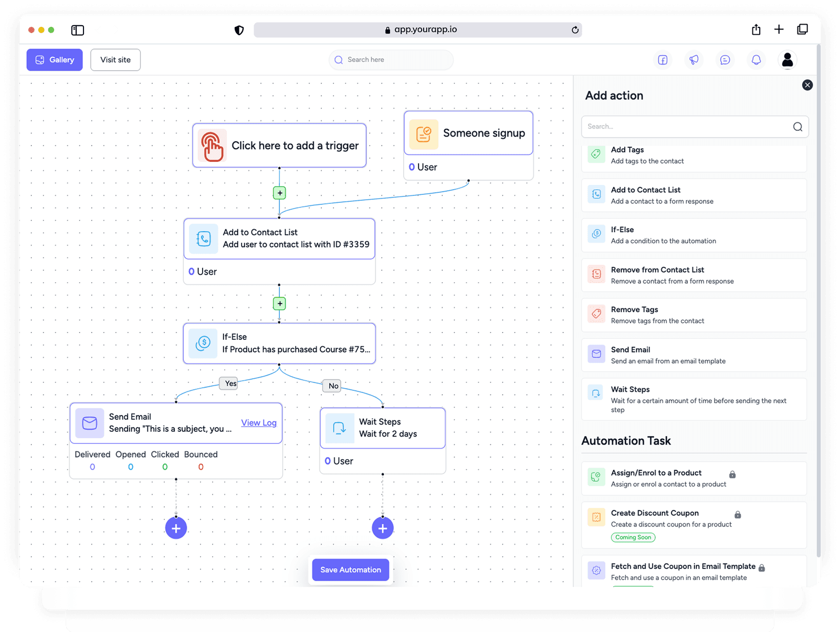Screen dimensions: 840x632
Task: Open View Log on the Send Email node
Action: (258, 422)
